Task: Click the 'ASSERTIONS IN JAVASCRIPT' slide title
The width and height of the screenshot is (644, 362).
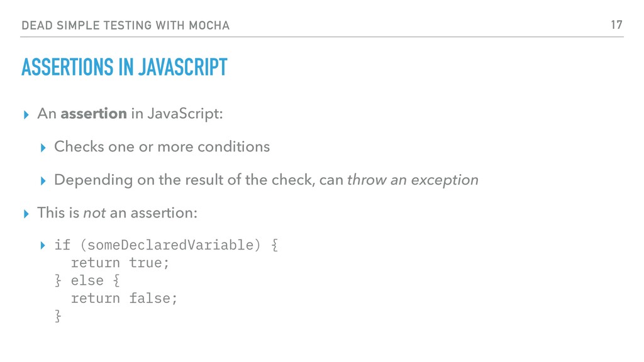Action: click(125, 67)
